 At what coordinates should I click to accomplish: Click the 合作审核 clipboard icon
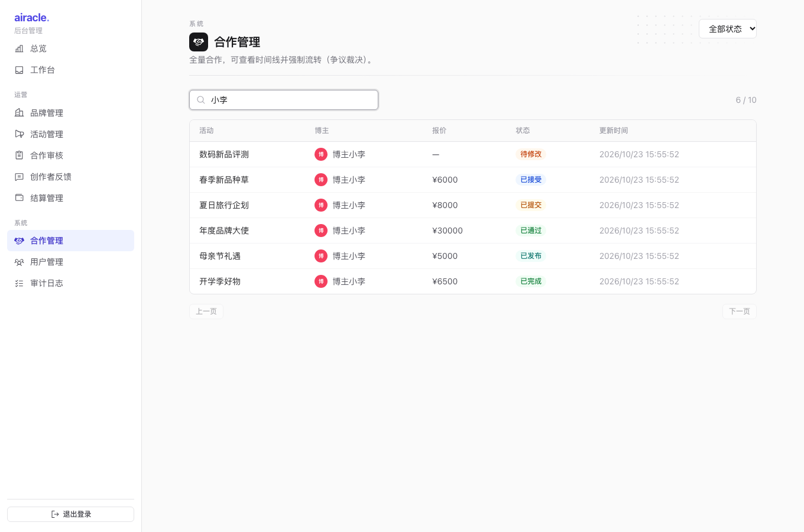tap(19, 155)
